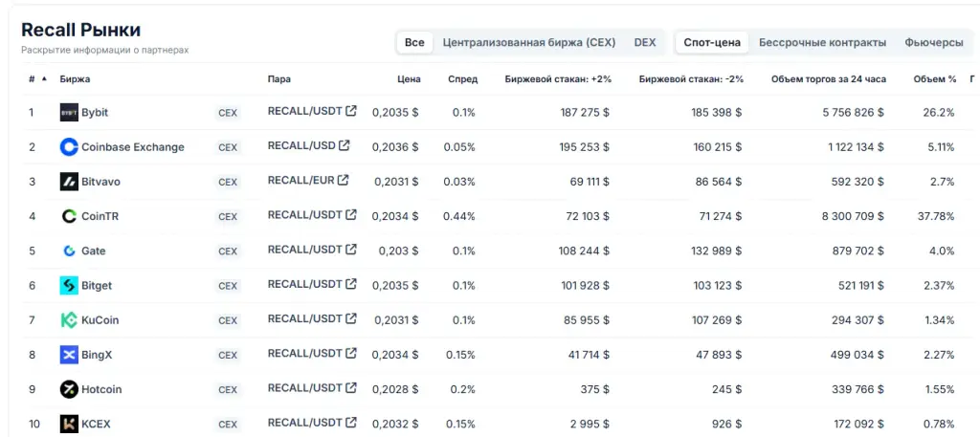
Task: Open the Coinbase Exchange link
Action: 133,147
